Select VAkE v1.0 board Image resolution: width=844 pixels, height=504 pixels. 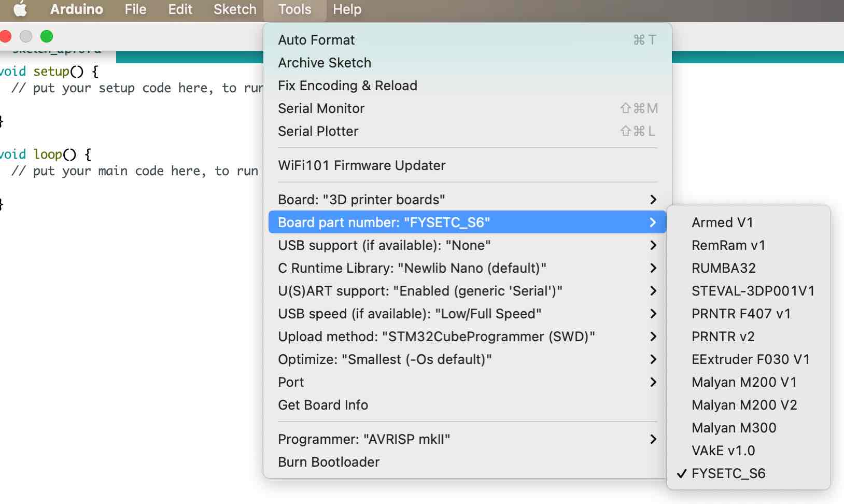click(x=749, y=451)
